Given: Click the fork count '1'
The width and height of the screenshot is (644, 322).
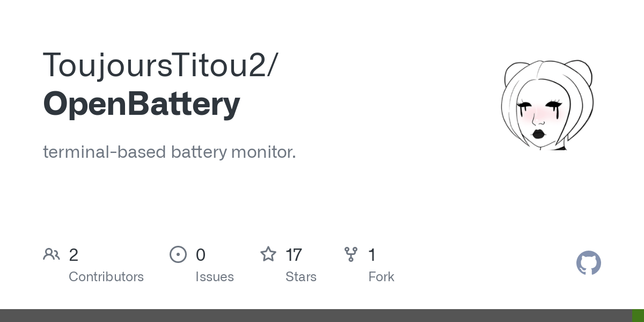Looking at the screenshot, I should pos(372,255).
